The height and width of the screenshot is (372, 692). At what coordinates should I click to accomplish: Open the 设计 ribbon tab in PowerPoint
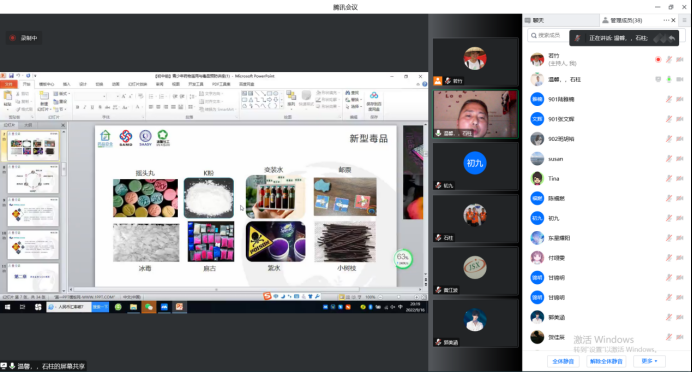[83, 84]
